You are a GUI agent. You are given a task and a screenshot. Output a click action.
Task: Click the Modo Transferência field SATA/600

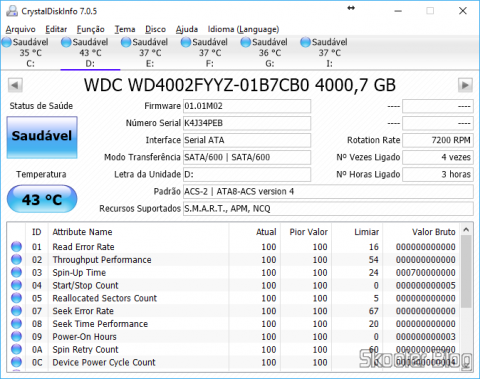tap(247, 157)
